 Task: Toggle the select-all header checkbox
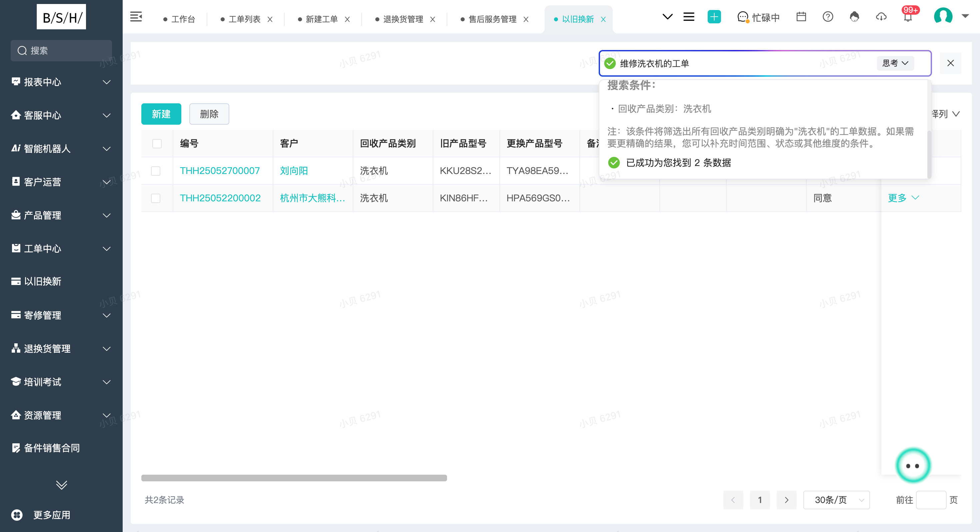(157, 143)
